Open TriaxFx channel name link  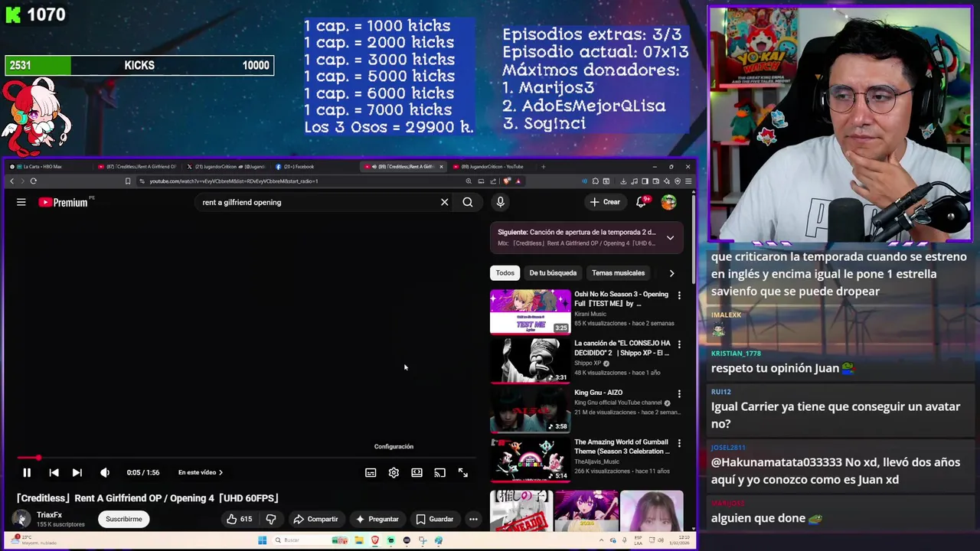click(x=49, y=515)
